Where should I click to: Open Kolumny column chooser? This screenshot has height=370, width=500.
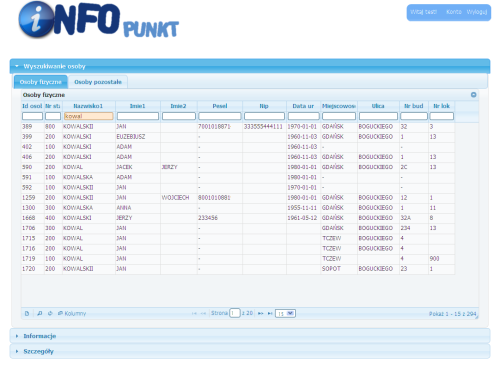pos(72,313)
